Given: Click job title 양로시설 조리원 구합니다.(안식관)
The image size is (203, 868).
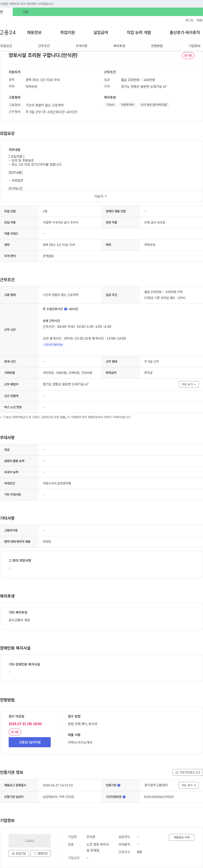Looking at the screenshot, I should click(43, 55).
